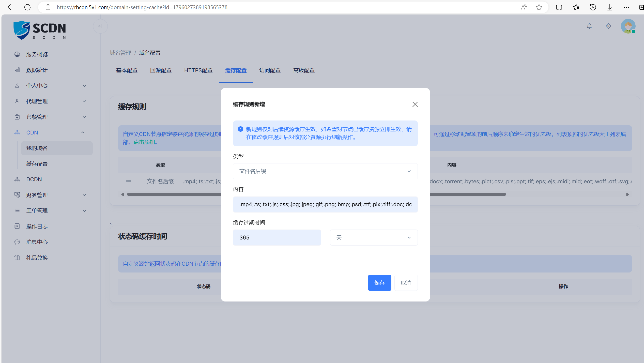Click the diamond theme icon in header

click(608, 26)
